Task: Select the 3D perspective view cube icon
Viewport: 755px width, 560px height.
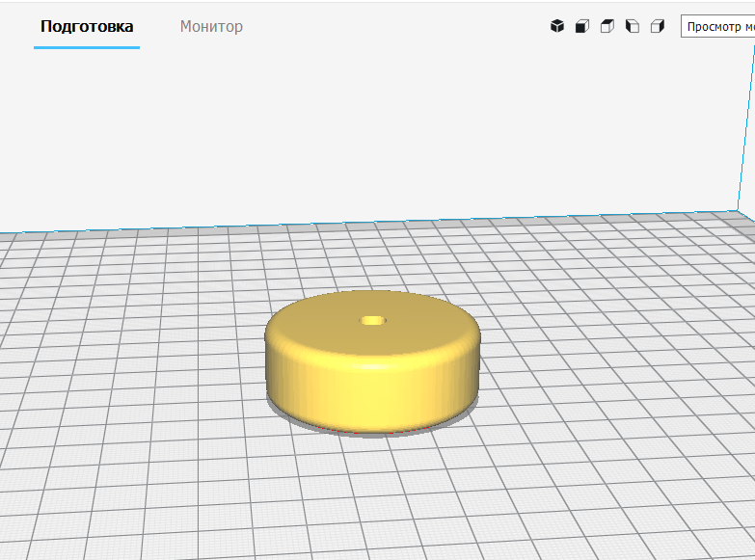Action: pos(557,26)
